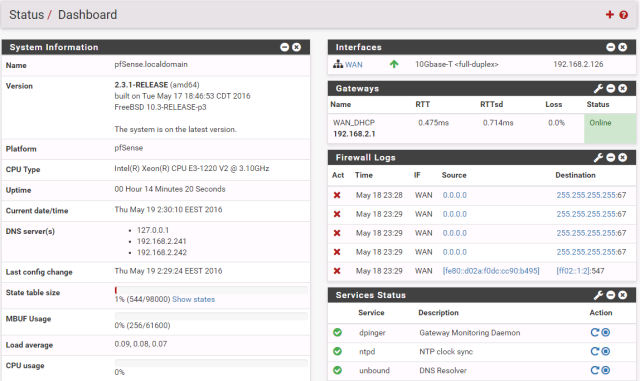Open Firewall Logs widget settings wrench
The width and height of the screenshot is (640, 381).
[598, 158]
